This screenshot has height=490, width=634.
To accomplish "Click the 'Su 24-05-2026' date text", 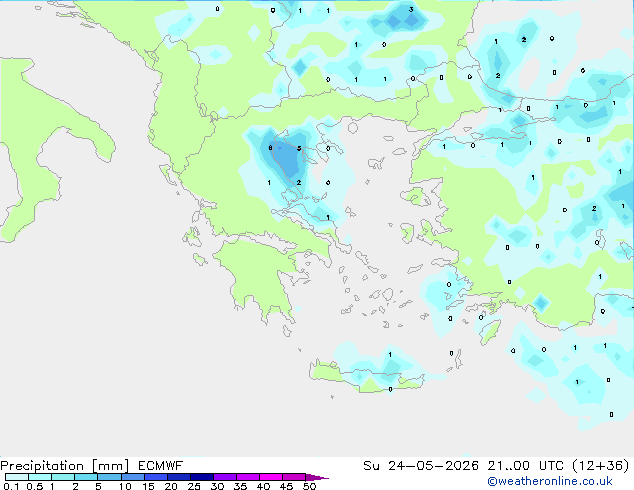I will pyautogui.click(x=421, y=465).
